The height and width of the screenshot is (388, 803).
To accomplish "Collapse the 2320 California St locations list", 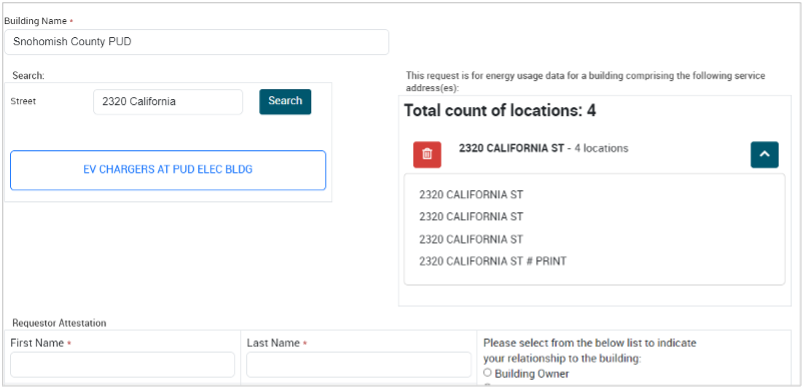I will tap(765, 154).
